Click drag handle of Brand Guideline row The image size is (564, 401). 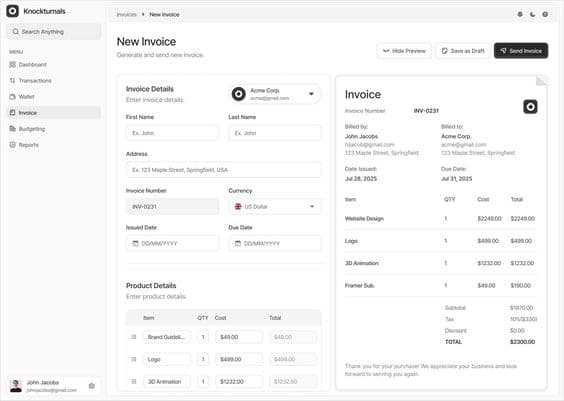point(134,337)
